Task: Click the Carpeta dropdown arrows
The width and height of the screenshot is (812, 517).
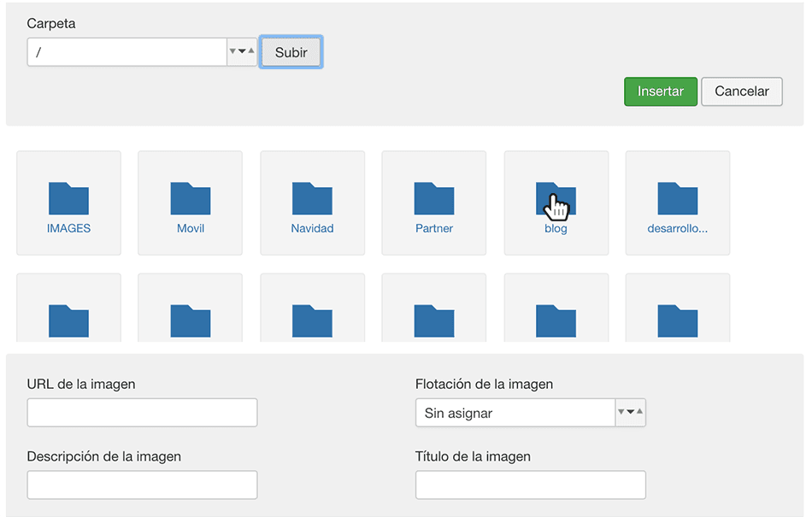Action: 242,52
